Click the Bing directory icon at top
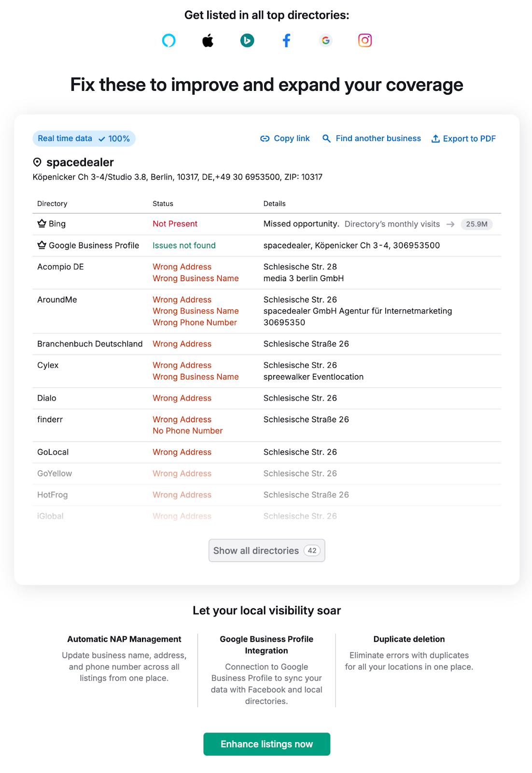This screenshot has width=532, height=773. point(247,41)
